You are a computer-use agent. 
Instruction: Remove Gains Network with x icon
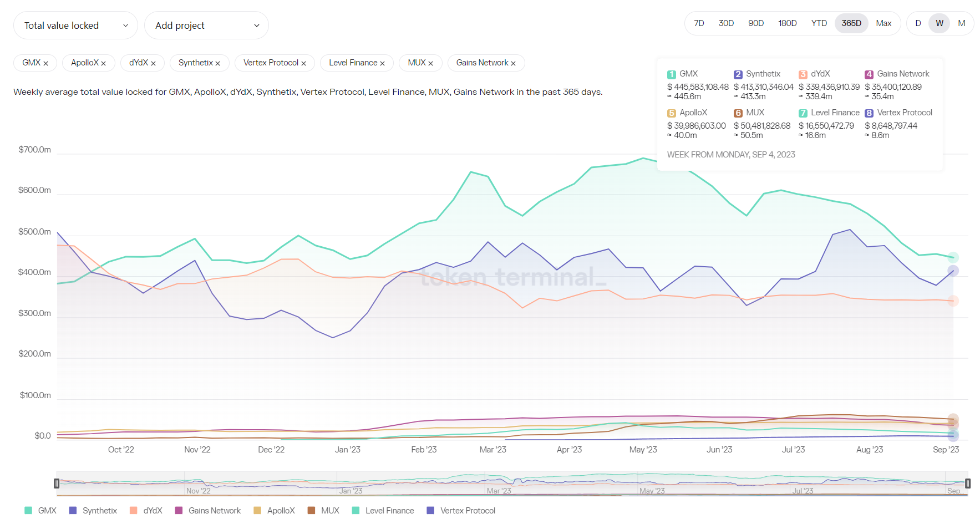point(513,64)
